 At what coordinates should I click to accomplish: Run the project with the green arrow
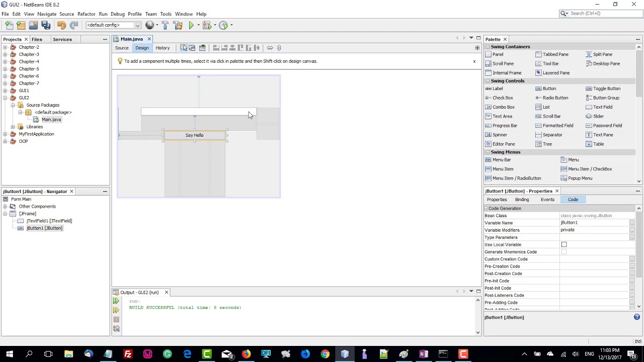[x=191, y=25]
